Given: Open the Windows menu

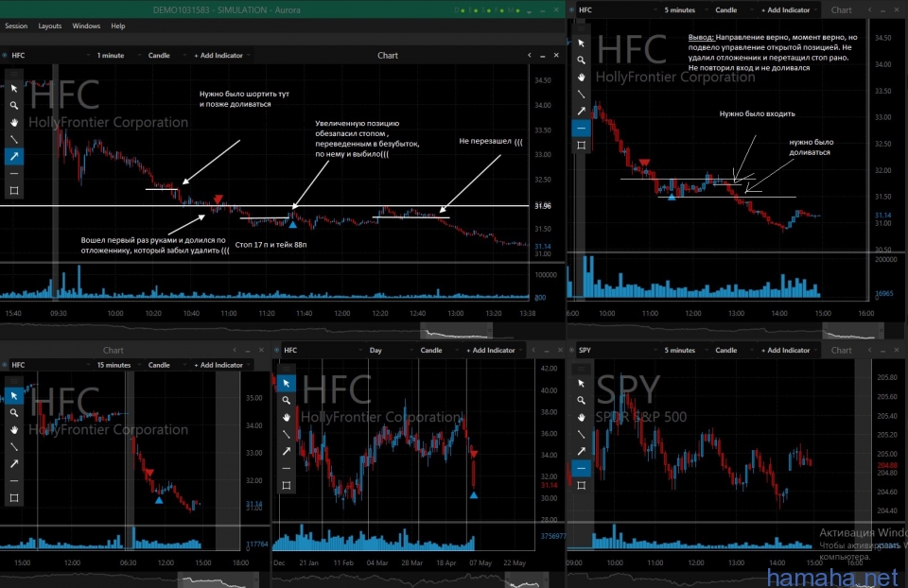Looking at the screenshot, I should point(86,26).
